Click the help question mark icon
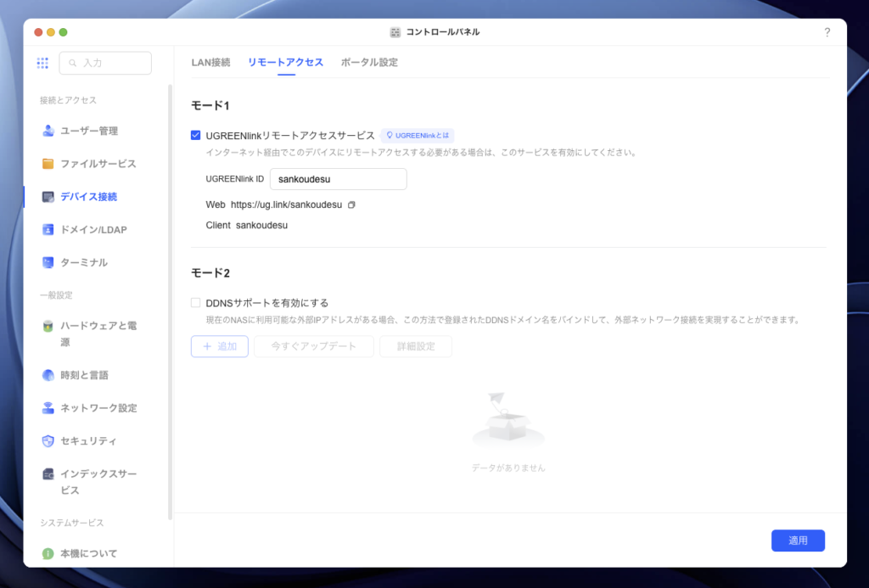Viewport: 869px width, 588px height. [x=827, y=32]
